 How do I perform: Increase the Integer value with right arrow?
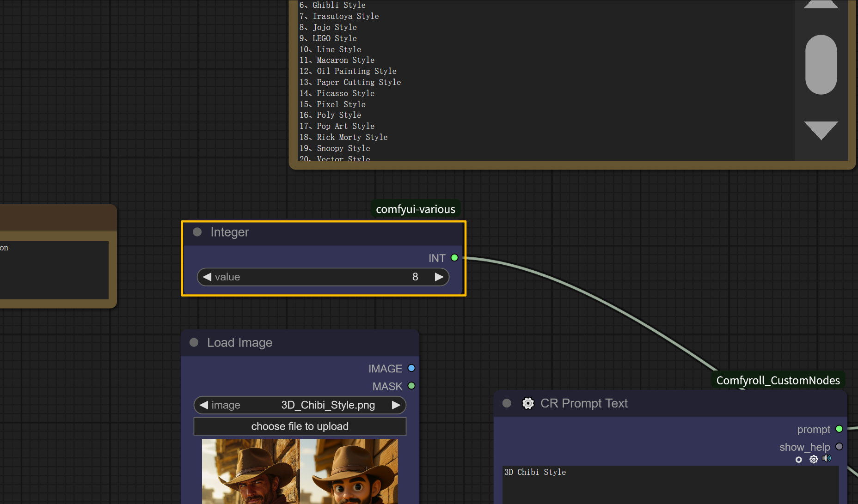pyautogui.click(x=439, y=277)
